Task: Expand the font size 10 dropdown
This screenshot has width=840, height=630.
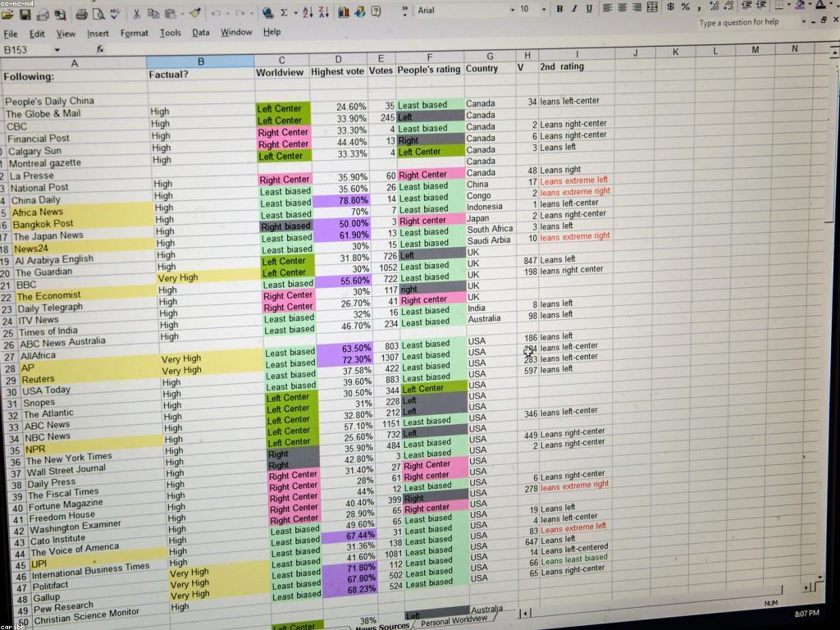Action: tap(544, 9)
